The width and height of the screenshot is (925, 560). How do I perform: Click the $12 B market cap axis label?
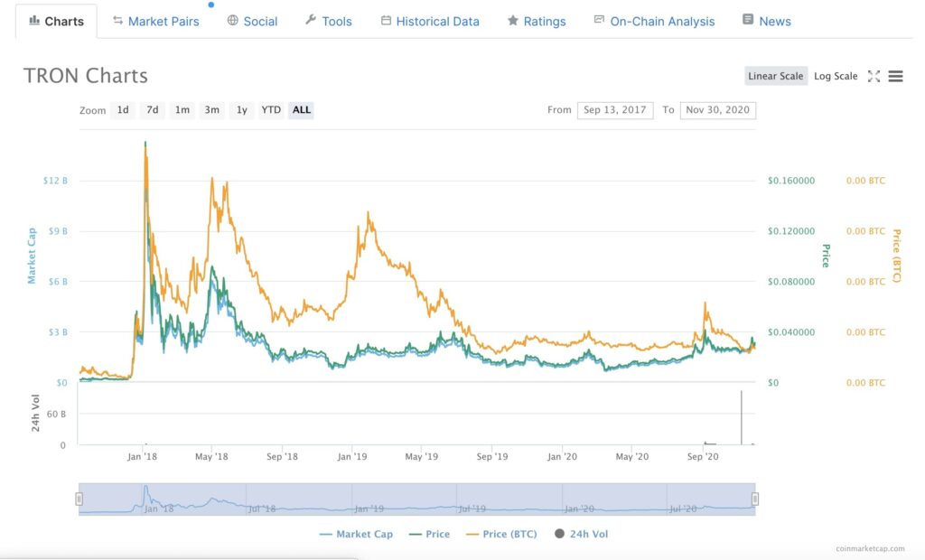point(55,181)
